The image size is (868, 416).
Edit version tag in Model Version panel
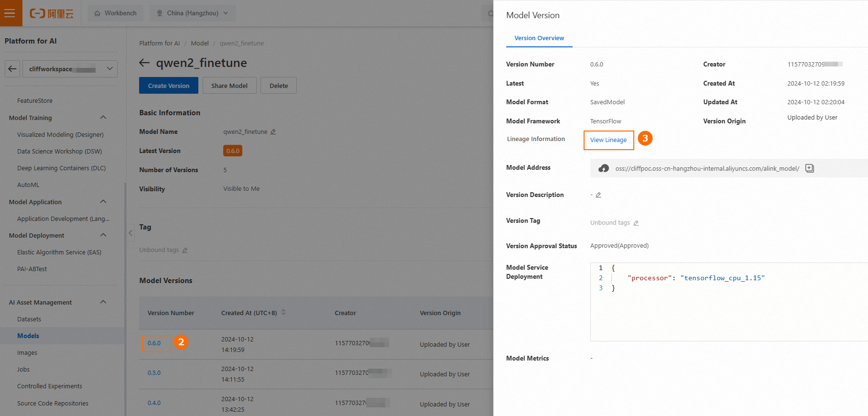636,223
